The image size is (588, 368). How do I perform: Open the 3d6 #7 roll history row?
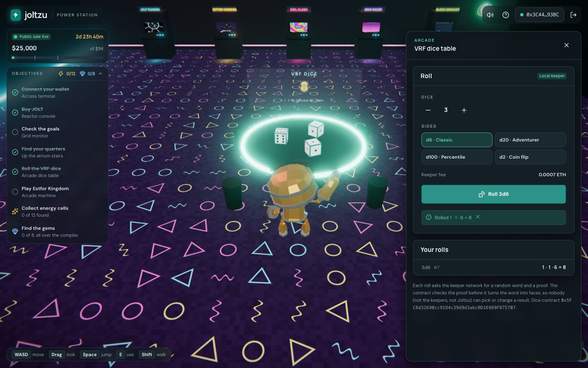(493, 267)
